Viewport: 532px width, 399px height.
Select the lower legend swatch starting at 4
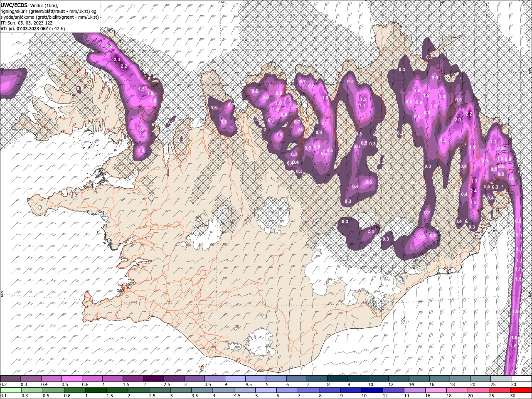tap(223, 390)
